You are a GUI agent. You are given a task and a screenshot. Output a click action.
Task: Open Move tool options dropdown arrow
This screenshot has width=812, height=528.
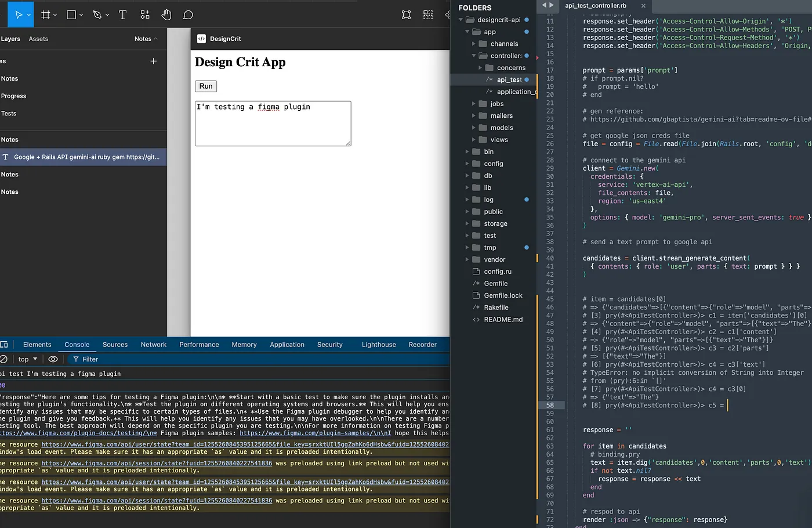pos(29,15)
